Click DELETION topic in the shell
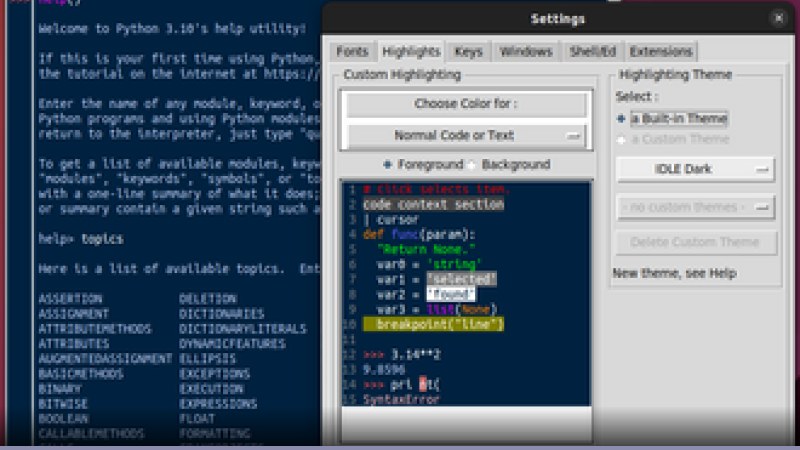The image size is (800, 450). click(x=208, y=298)
